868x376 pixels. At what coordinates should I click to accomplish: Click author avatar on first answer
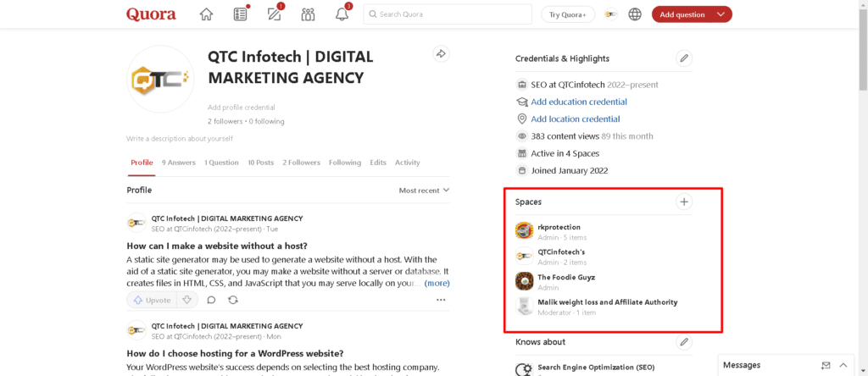[136, 222]
